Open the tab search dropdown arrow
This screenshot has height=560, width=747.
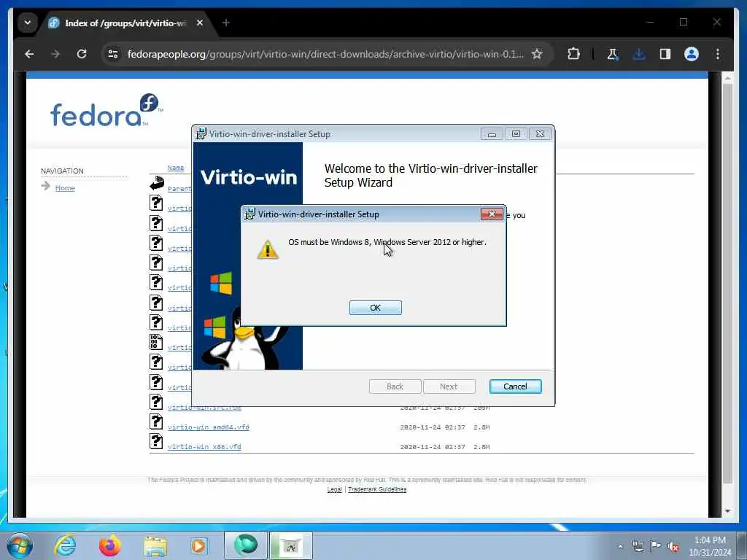[x=28, y=23]
